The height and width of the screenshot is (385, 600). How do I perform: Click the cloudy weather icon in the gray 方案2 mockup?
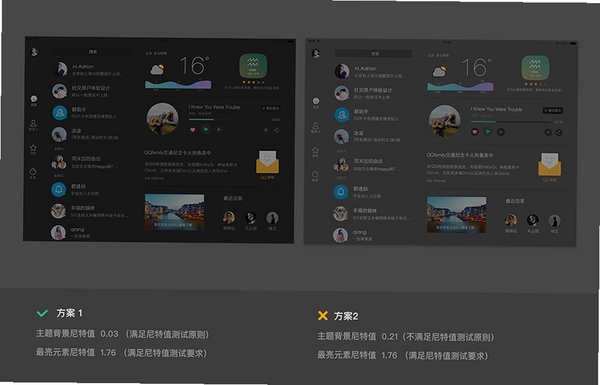click(x=440, y=72)
